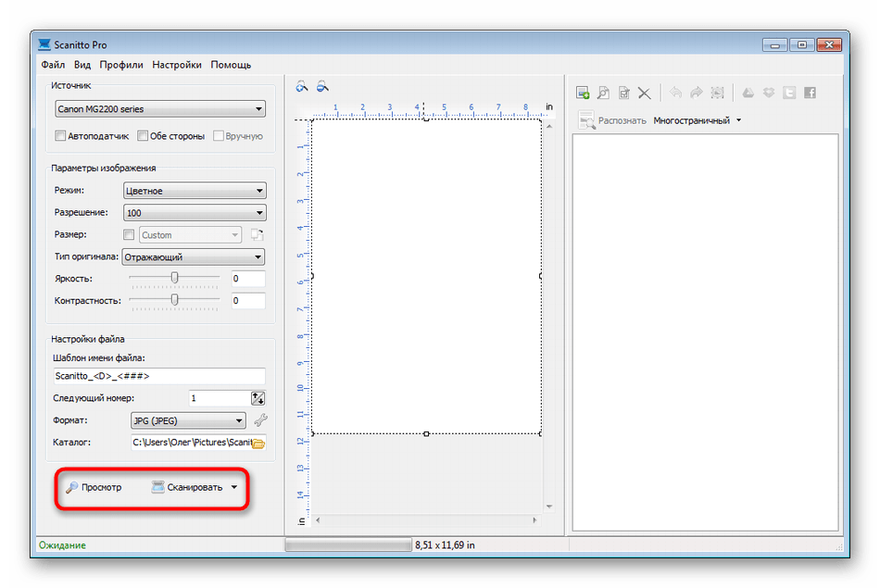
Task: Open the Canon MG2200 series source dropdown
Action: coord(160,109)
